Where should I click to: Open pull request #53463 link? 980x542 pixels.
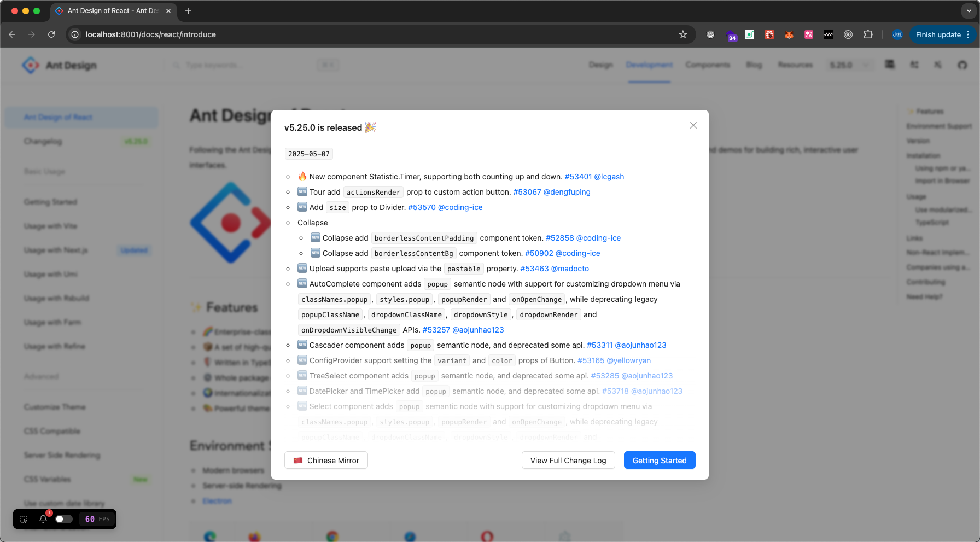[x=534, y=269]
